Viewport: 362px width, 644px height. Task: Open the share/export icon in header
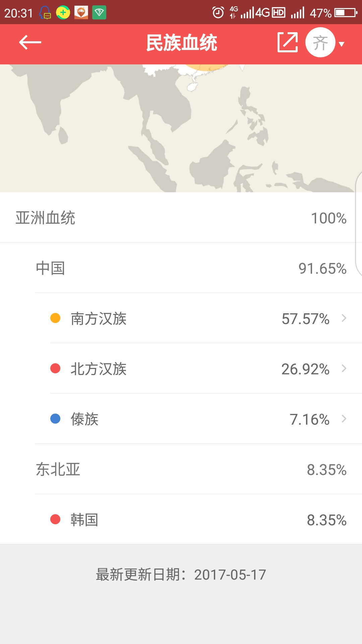coord(288,43)
